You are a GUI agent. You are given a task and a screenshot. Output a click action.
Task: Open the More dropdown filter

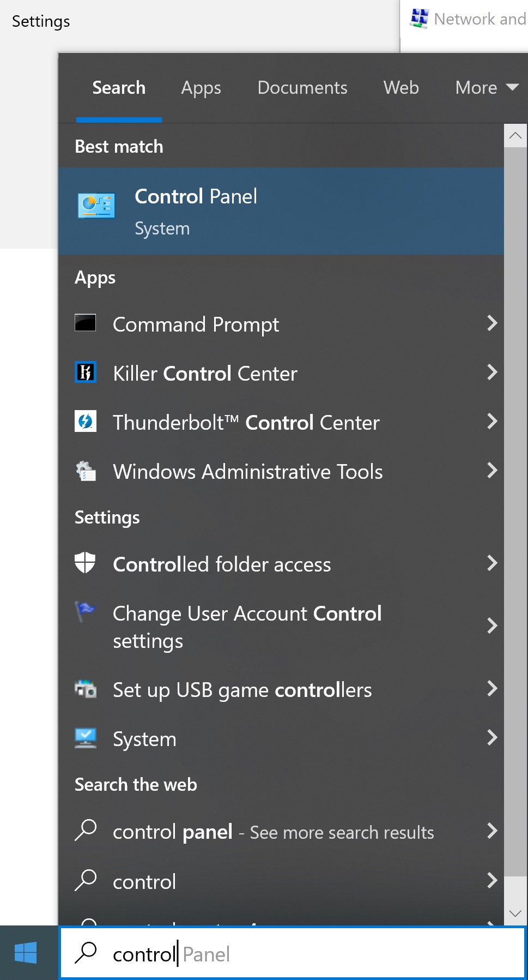[x=486, y=88]
